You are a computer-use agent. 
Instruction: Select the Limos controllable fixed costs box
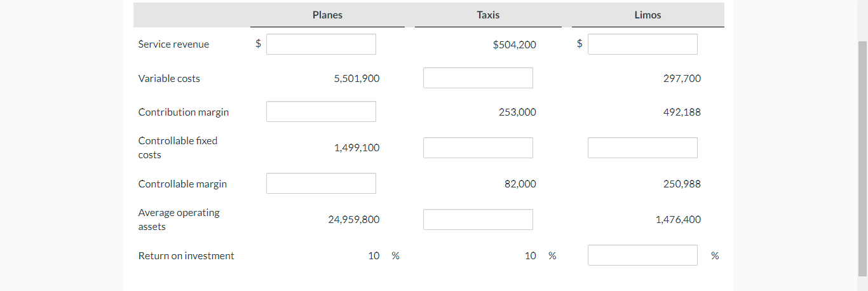coord(642,148)
